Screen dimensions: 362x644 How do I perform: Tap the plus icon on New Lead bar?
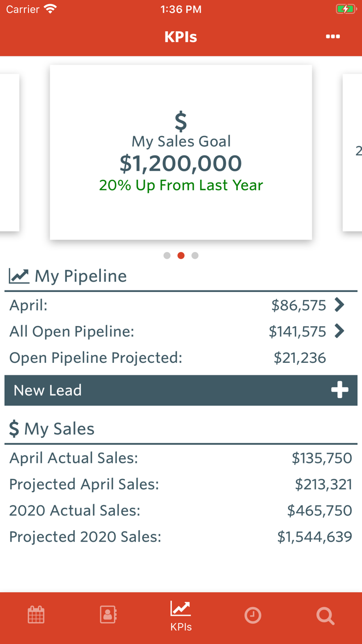click(x=340, y=390)
